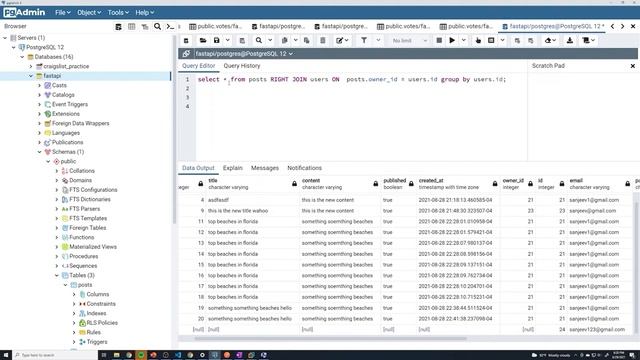Select the posts table in the tree
The image size is (640, 360).
coord(85,285)
